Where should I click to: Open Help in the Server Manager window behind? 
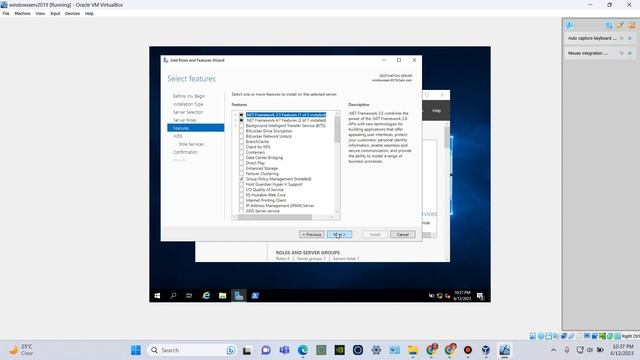(x=436, y=111)
